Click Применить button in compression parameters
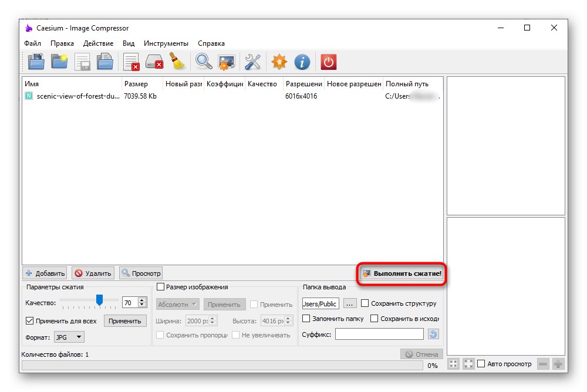This screenshot has width=587, height=392. tap(125, 321)
